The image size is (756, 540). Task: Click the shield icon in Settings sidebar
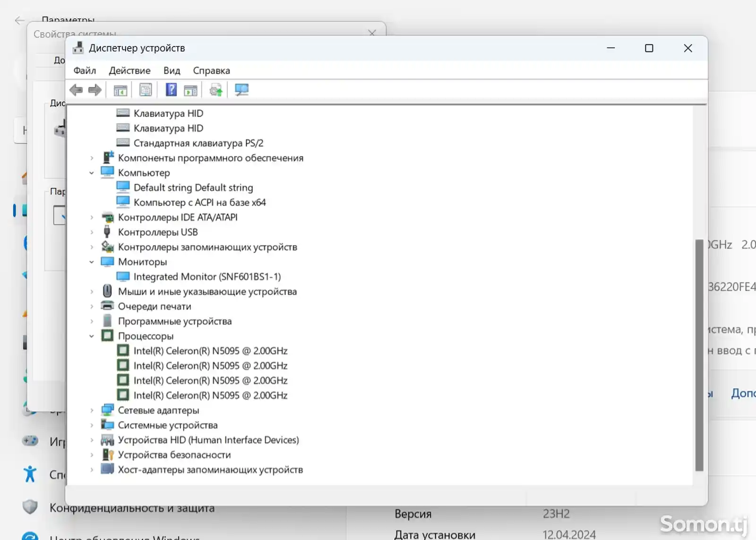pos(30,507)
